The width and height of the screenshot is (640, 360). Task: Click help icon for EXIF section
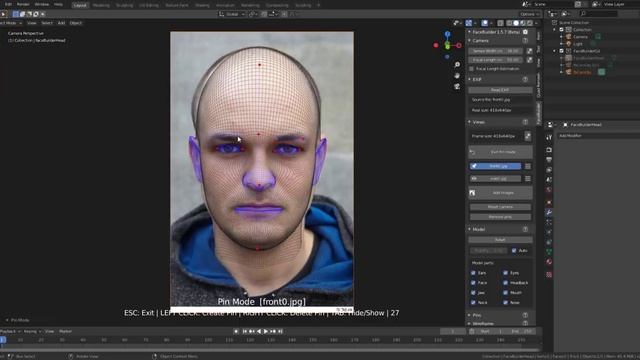(525, 79)
